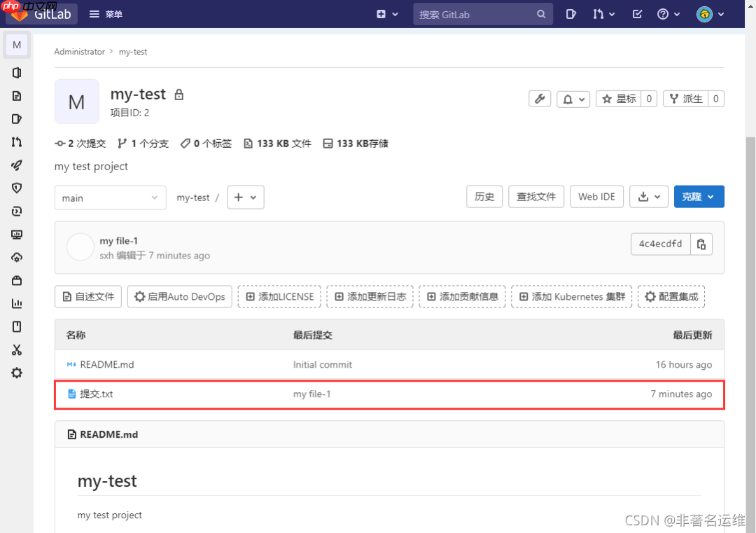
Task: Open the Settings gear icon in sidebar
Action: 16,373
